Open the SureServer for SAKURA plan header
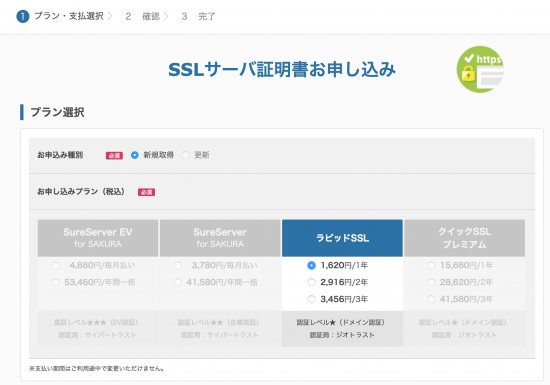This screenshot has width=550, height=385. tap(220, 238)
